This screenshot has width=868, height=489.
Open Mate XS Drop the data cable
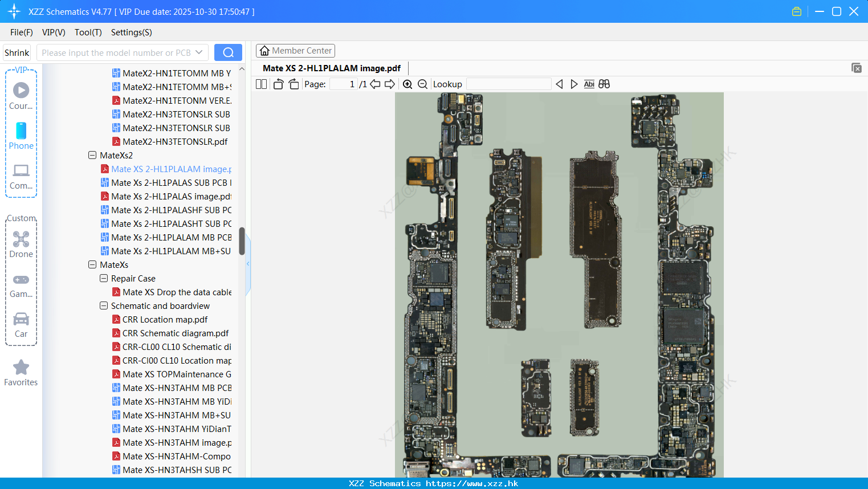(172, 292)
